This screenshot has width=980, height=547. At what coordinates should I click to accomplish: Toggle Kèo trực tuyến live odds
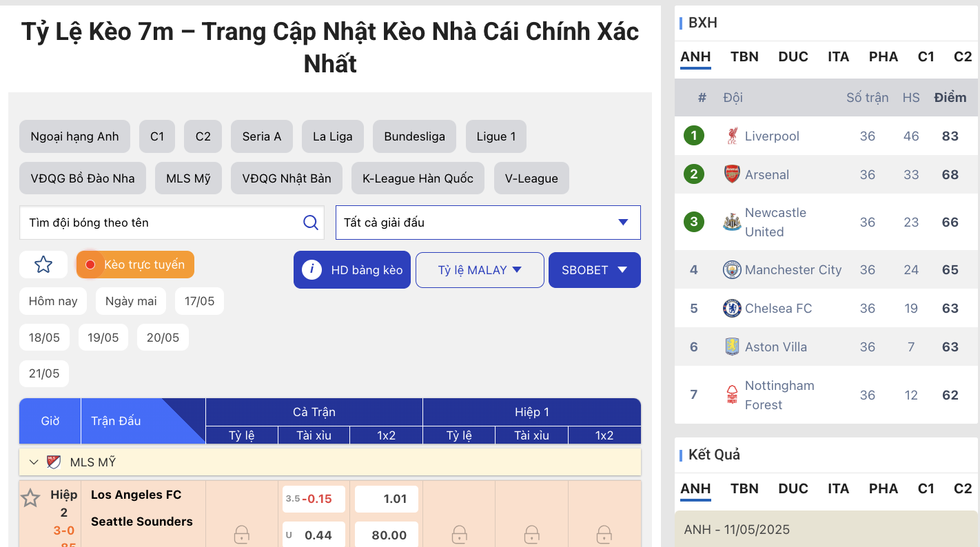tap(135, 265)
